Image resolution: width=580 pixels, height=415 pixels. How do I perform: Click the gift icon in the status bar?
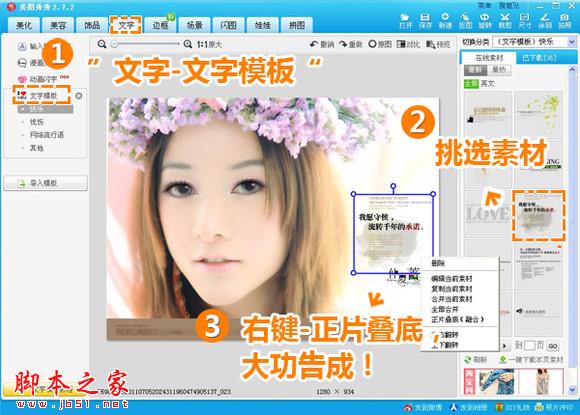(499, 407)
